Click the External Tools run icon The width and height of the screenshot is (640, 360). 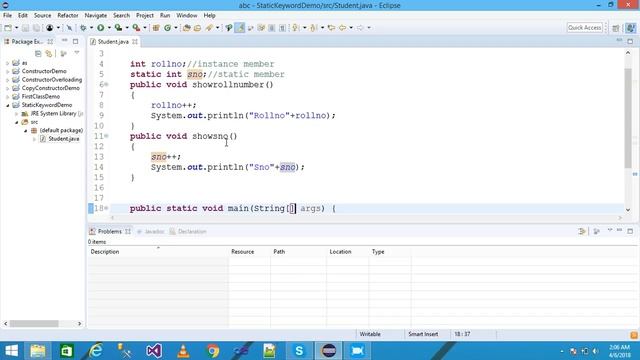pos(136,28)
